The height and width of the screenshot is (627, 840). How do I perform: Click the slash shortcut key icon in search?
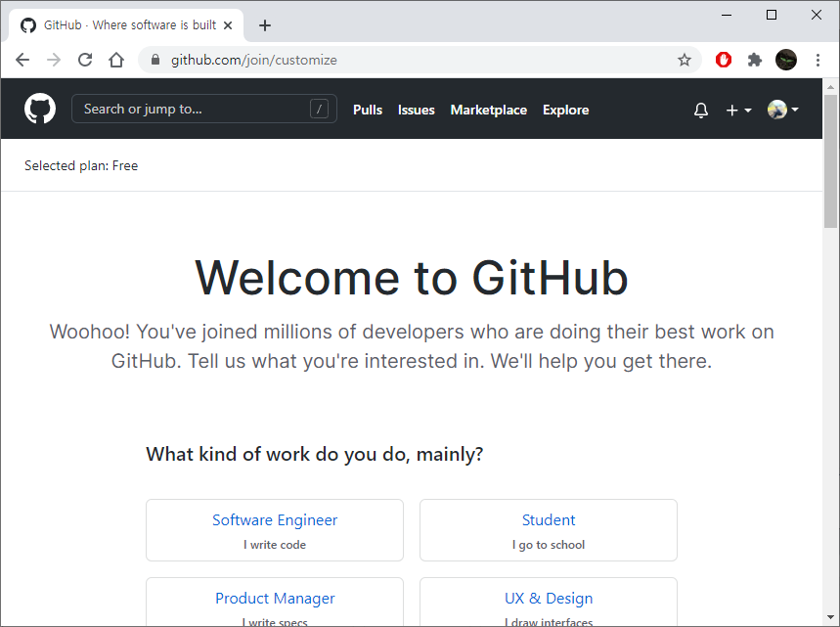(x=319, y=110)
